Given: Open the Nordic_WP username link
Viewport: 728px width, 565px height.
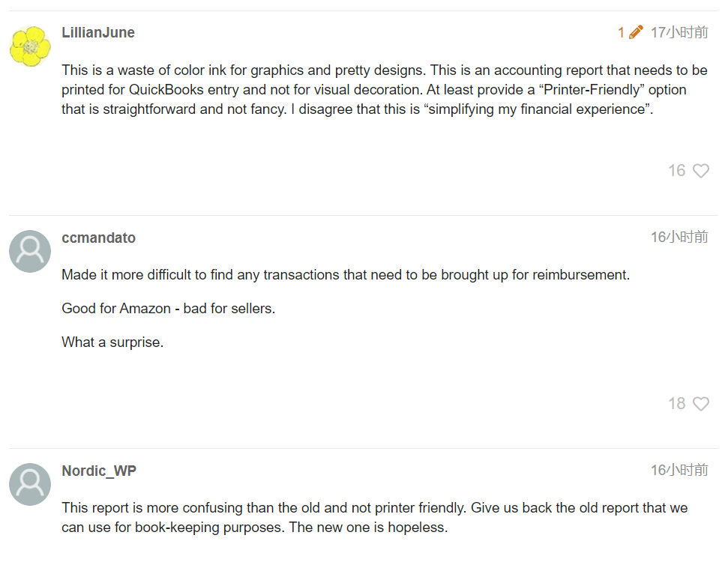Looking at the screenshot, I should click(99, 471).
